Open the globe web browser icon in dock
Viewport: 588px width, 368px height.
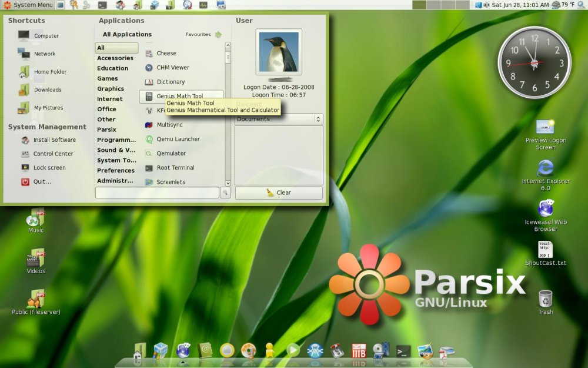click(x=183, y=350)
